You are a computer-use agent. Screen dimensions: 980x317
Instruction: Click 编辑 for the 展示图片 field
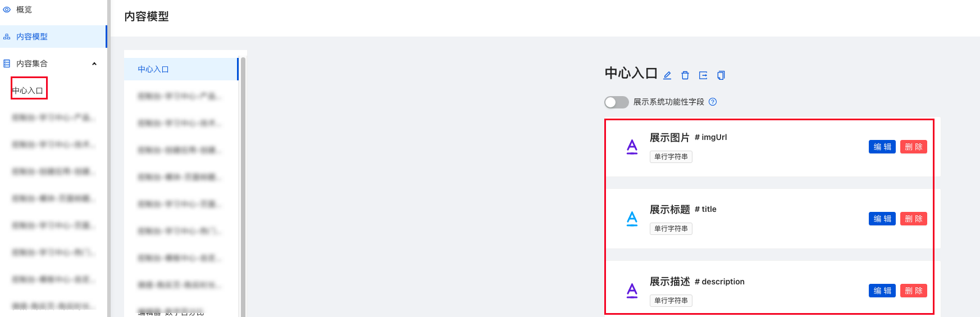point(882,147)
